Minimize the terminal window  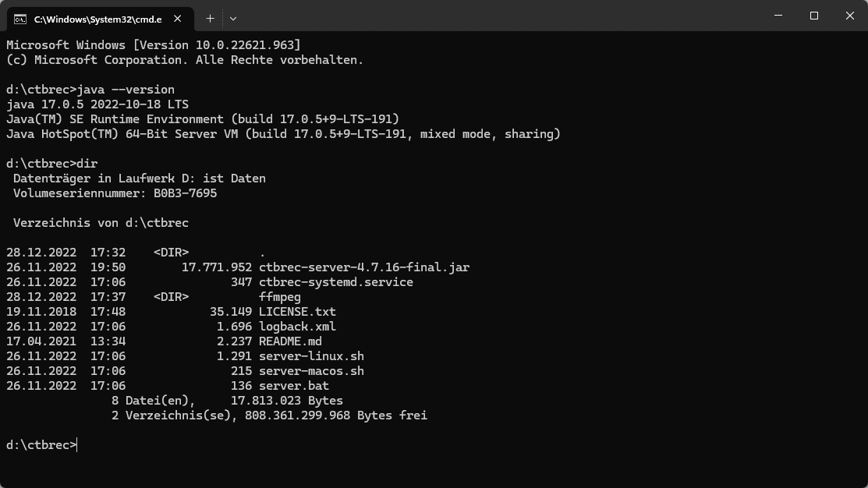pos(778,16)
